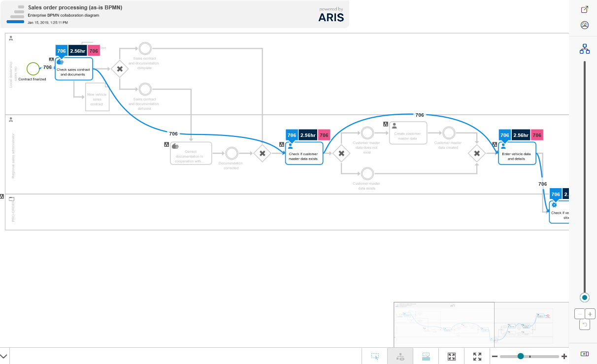Select 'Sales contract and documentation deficient' event
This screenshot has width=597, height=364.
[144, 89]
